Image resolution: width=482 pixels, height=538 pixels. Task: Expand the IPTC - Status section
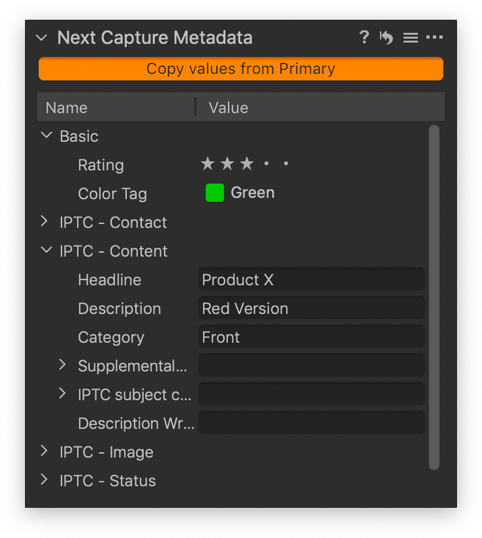44,480
